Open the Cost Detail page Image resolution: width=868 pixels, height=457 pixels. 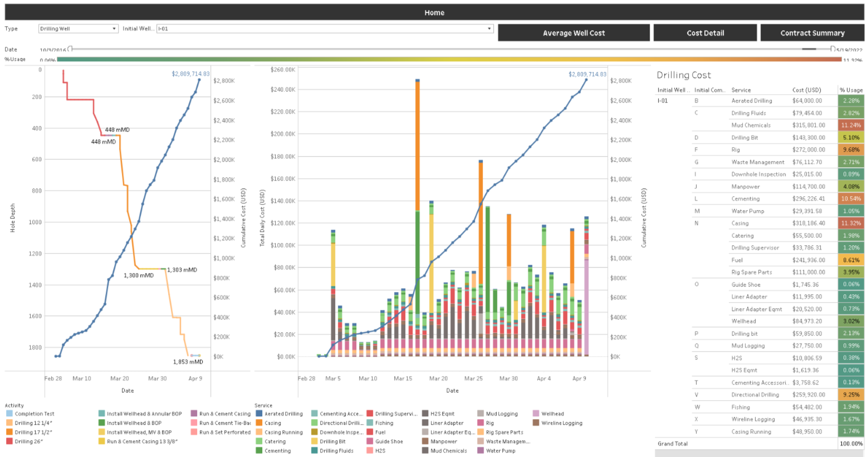705,32
